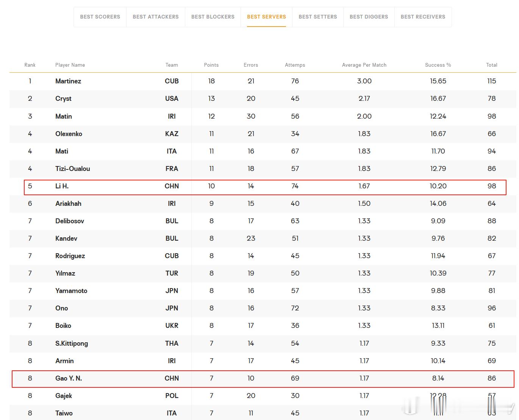Select Yamamoto in player list
Image resolution: width=519 pixels, height=420 pixels.
71,291
